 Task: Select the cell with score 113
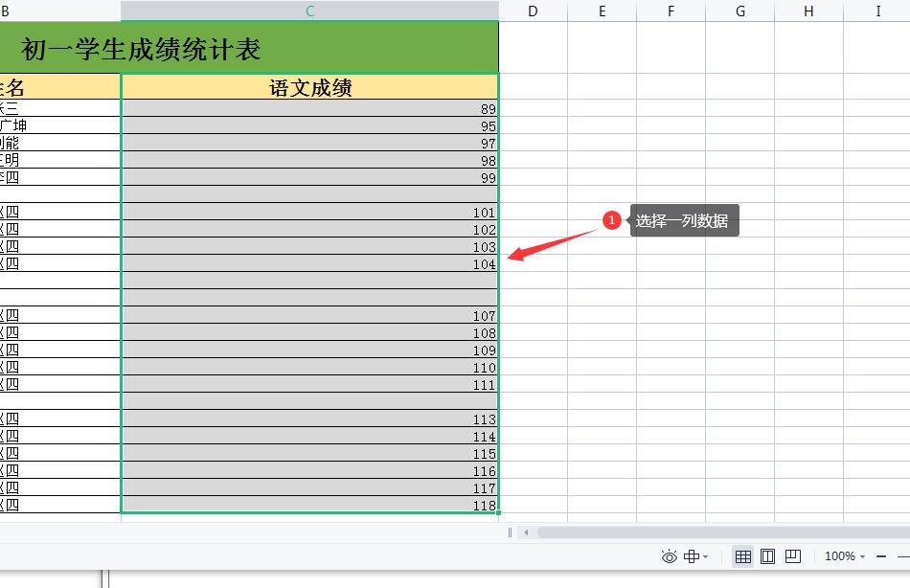(310, 418)
